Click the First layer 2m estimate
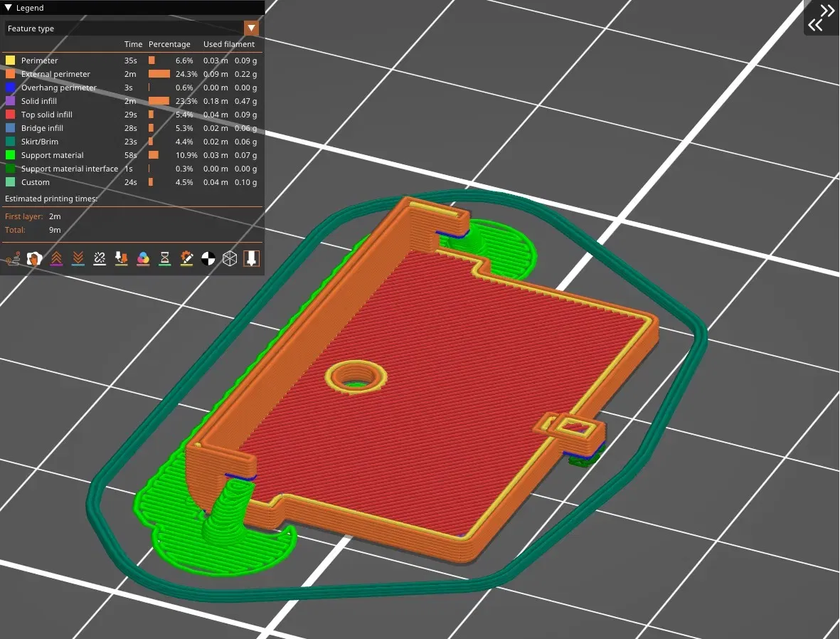The height and width of the screenshot is (639, 840). (55, 216)
